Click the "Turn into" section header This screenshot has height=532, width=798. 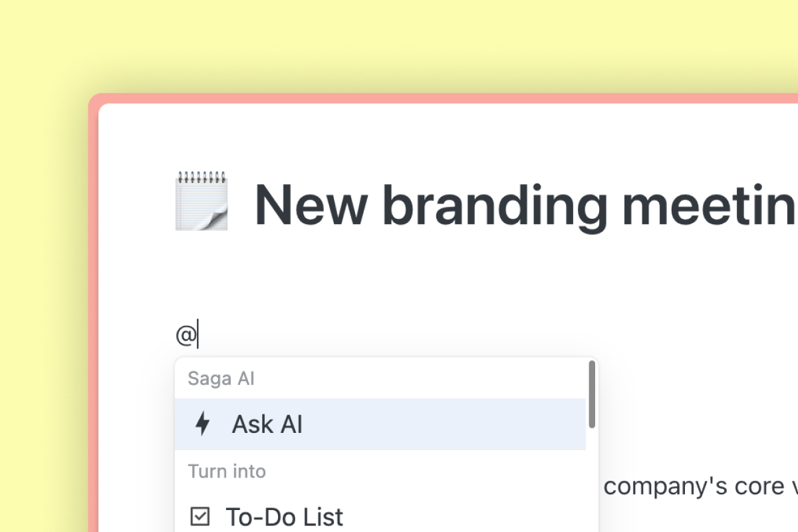pyautogui.click(x=227, y=471)
